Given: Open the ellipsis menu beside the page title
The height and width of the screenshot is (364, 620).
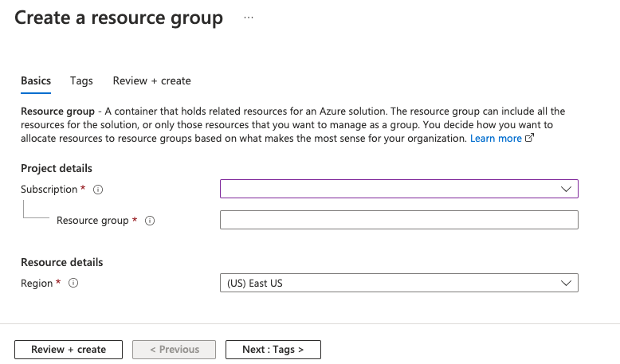Looking at the screenshot, I should 249,18.
